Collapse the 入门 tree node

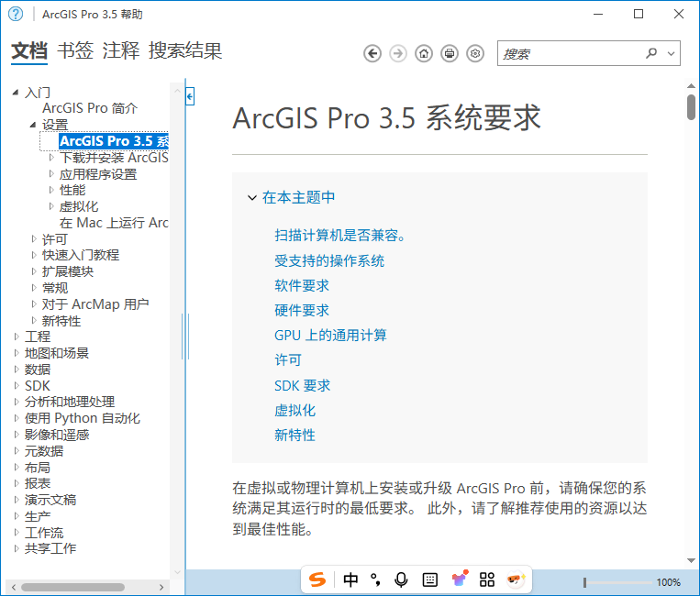(x=16, y=93)
